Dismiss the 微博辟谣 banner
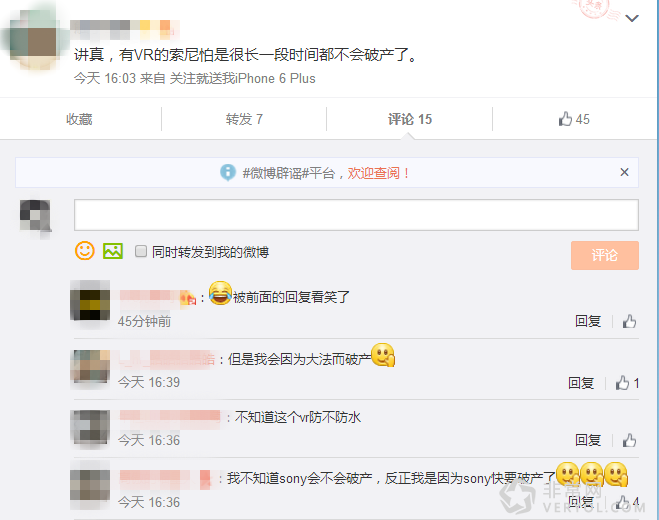659x520 pixels. tap(624, 172)
